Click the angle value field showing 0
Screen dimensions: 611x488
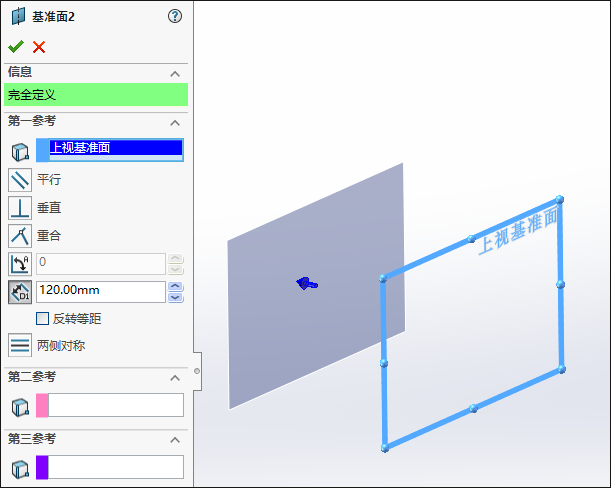101,264
